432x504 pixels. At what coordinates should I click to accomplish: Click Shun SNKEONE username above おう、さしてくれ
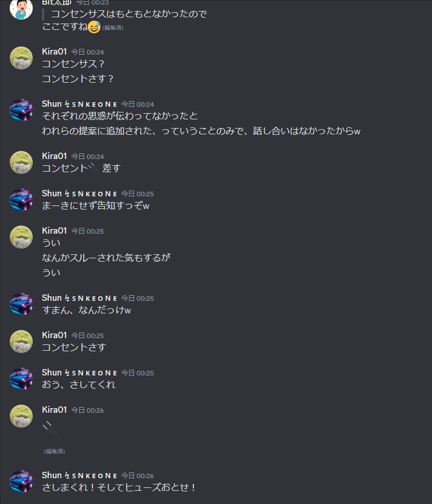click(x=79, y=373)
